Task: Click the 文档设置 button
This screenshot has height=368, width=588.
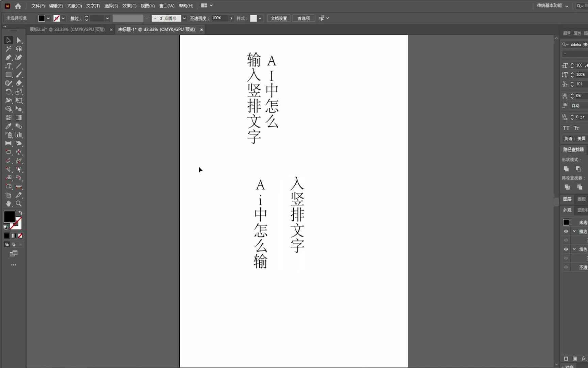Action: (x=279, y=18)
